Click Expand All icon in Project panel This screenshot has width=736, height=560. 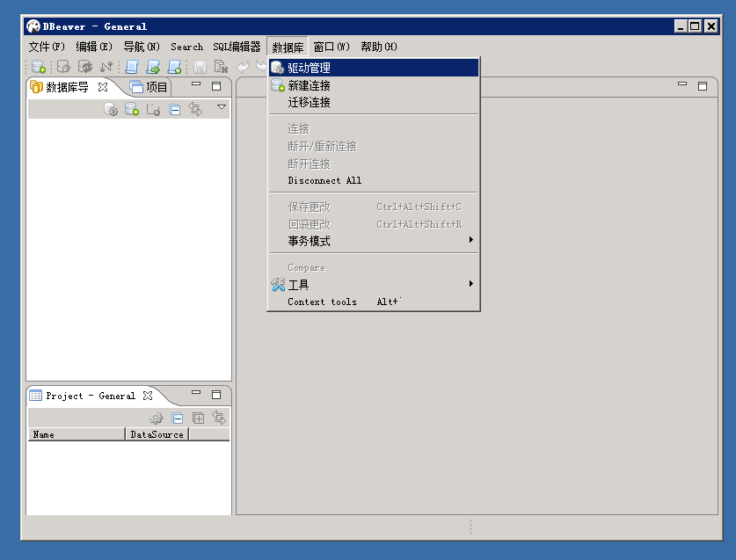199,418
